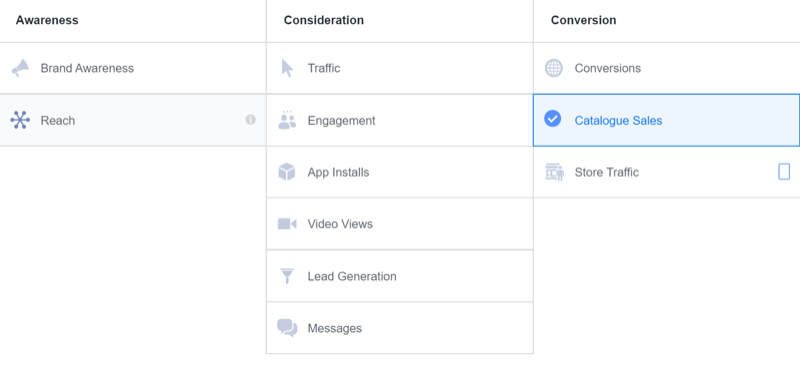Select the Brand Awareness objective
The height and width of the screenshot is (372, 800).
pyautogui.click(x=133, y=68)
